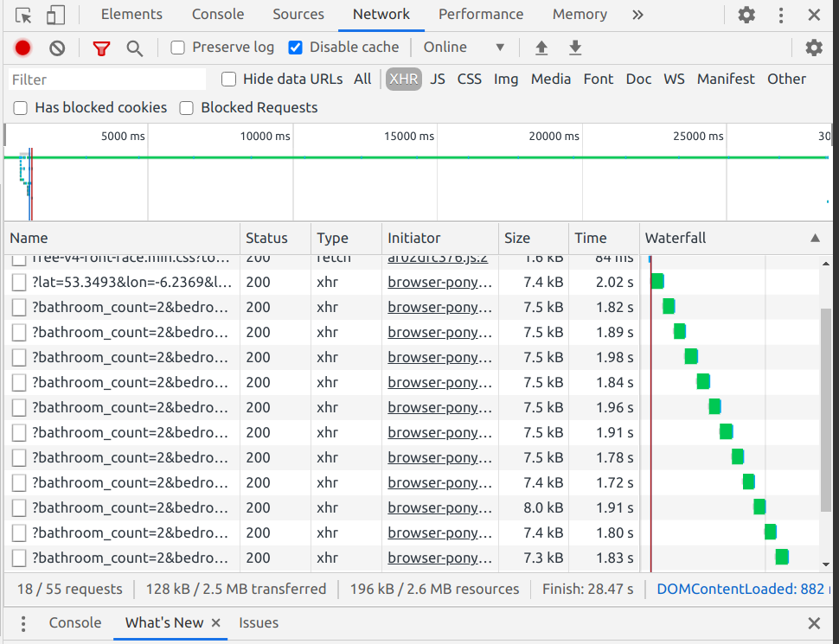Uncheck the Disable cache checkbox

(295, 48)
